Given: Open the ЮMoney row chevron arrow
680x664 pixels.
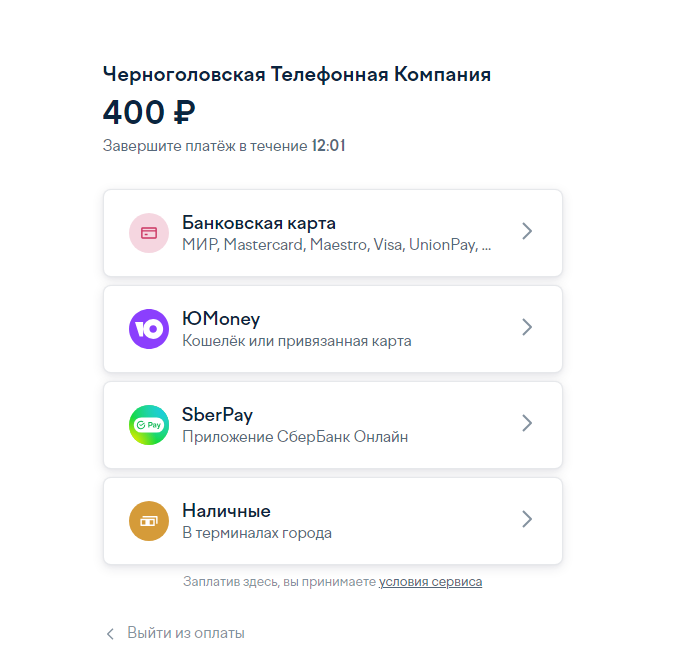Looking at the screenshot, I should 527,327.
